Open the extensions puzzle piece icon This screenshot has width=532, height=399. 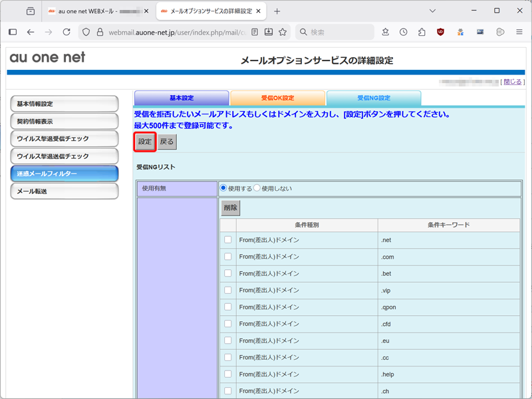coord(422,32)
